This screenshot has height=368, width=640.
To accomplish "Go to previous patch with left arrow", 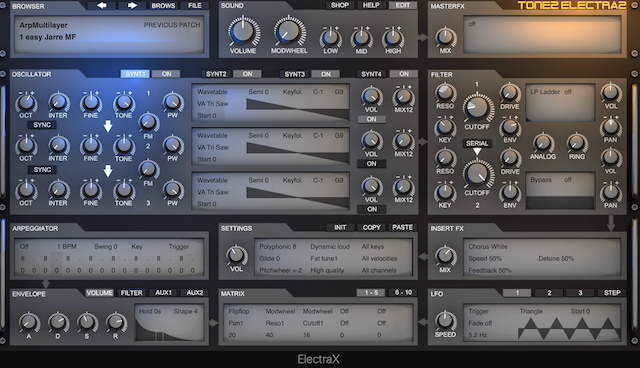I will click(102, 6).
